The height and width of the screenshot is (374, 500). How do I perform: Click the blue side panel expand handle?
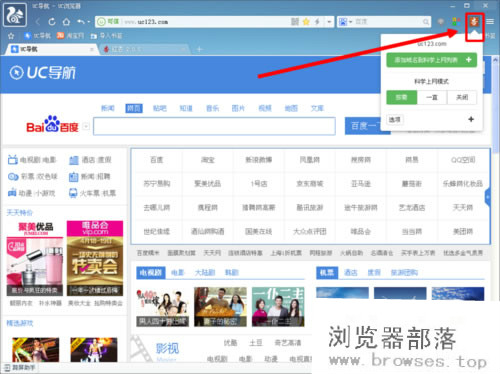point(487,197)
